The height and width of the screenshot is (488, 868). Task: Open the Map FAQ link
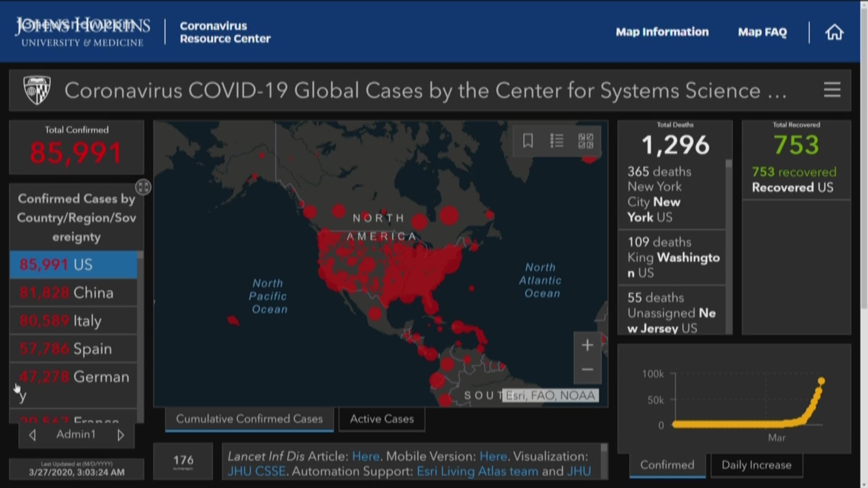tap(762, 32)
